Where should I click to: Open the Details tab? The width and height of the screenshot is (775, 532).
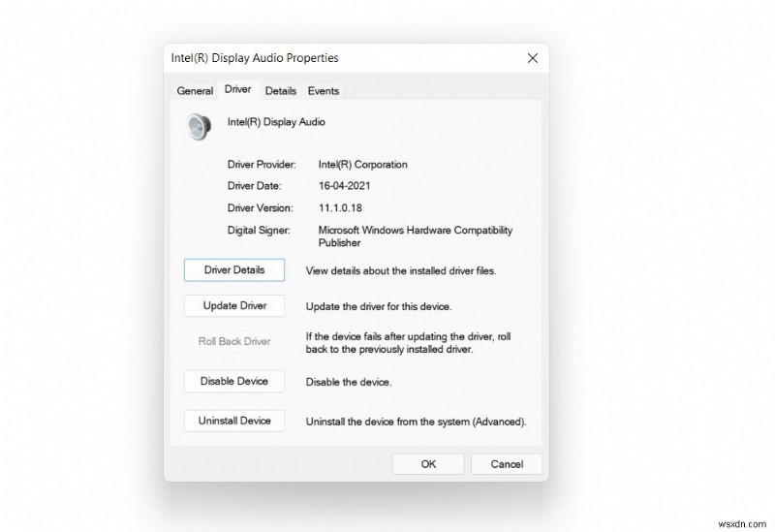(281, 91)
